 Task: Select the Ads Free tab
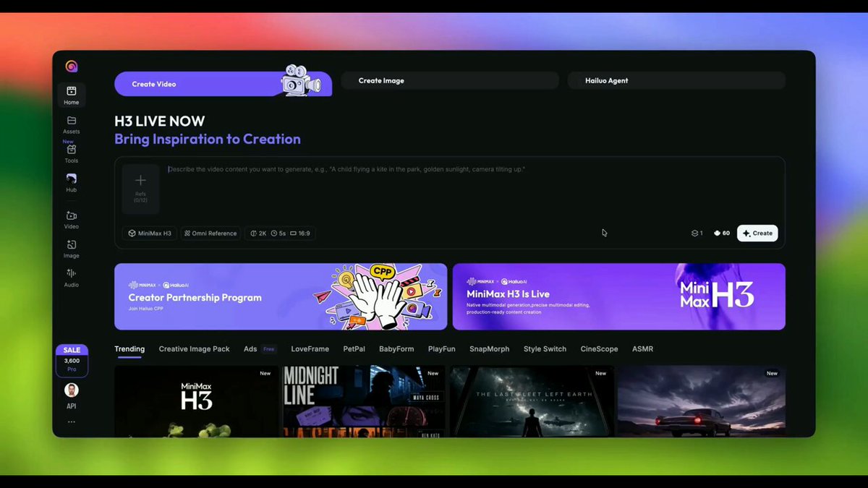[260, 349]
